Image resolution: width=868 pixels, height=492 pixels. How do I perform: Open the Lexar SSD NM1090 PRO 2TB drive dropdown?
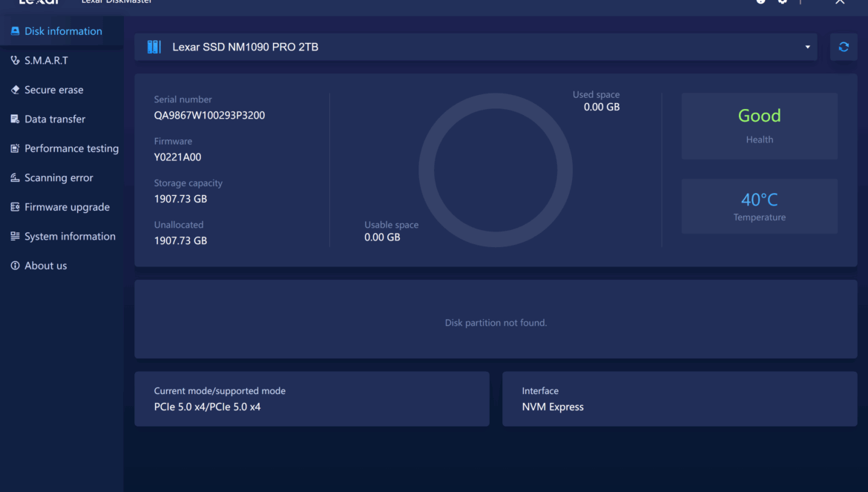pyautogui.click(x=476, y=47)
